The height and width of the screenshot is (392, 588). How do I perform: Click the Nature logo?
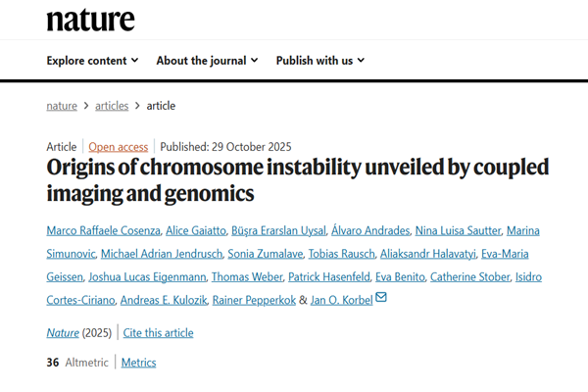click(91, 18)
